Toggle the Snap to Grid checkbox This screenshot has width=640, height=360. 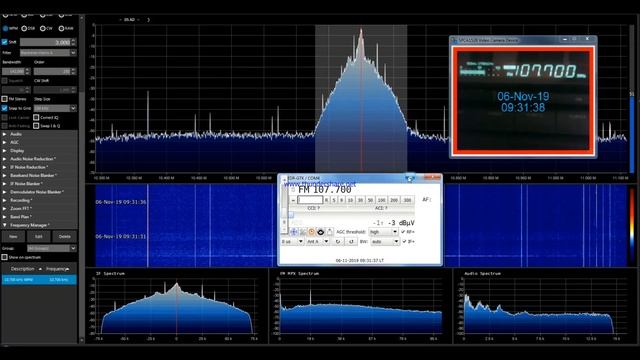point(4,108)
